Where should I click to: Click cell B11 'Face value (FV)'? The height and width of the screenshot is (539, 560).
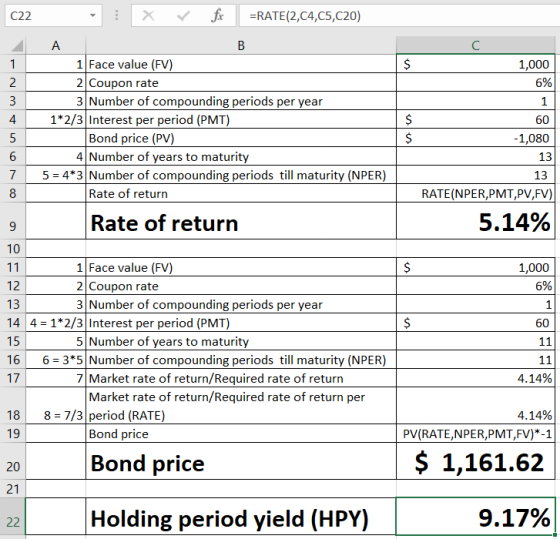click(241, 267)
